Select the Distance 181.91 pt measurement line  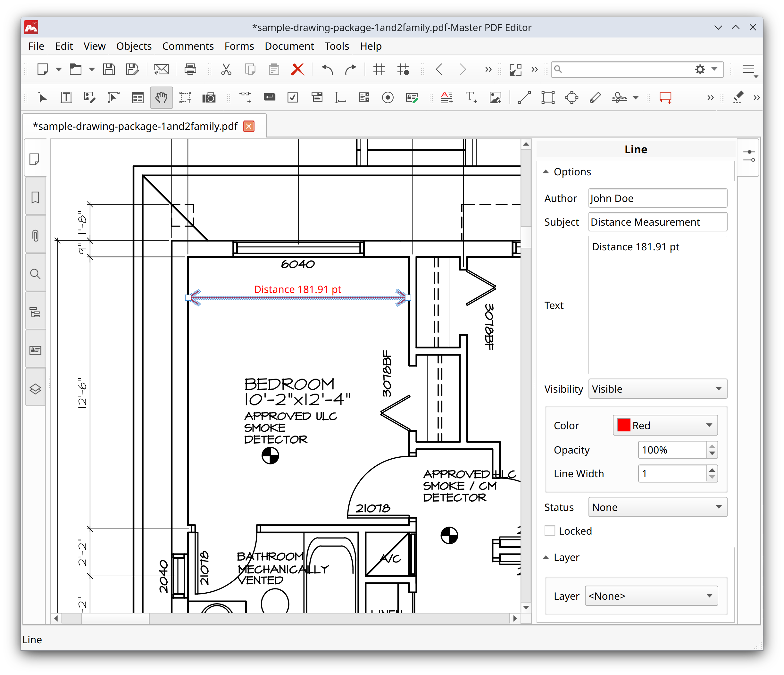298,298
